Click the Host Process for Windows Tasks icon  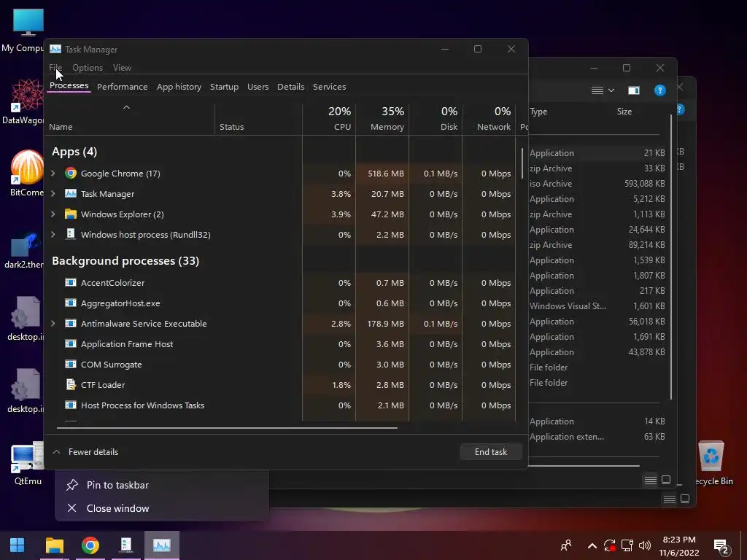tap(71, 405)
